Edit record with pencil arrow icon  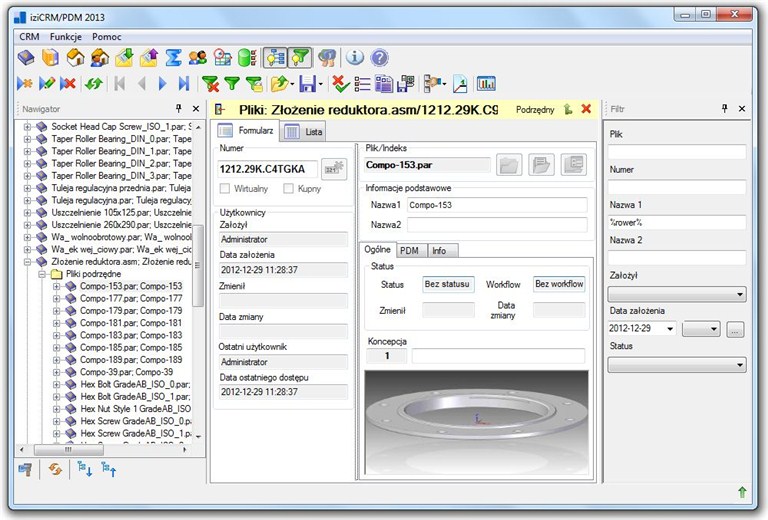pyautogui.click(x=47, y=84)
